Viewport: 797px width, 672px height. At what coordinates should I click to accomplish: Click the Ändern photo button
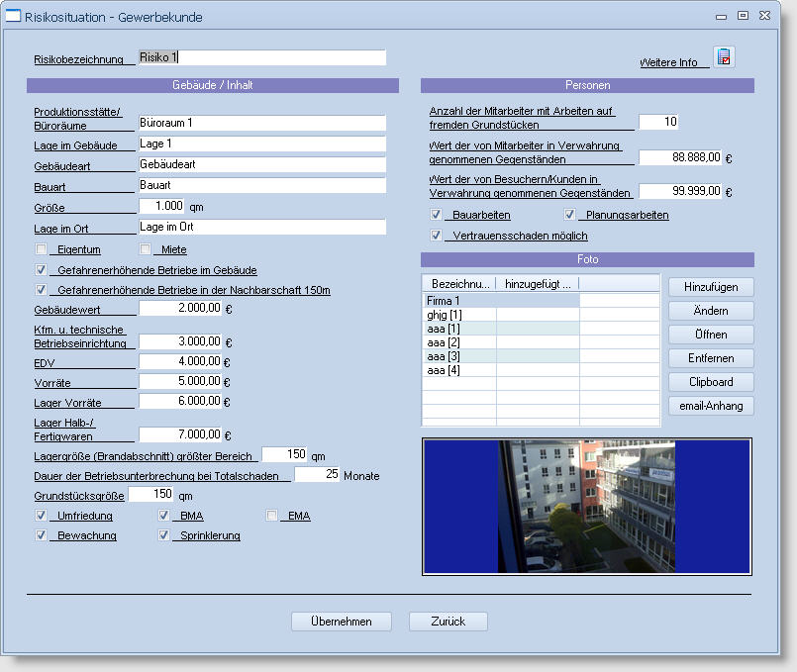click(710, 311)
